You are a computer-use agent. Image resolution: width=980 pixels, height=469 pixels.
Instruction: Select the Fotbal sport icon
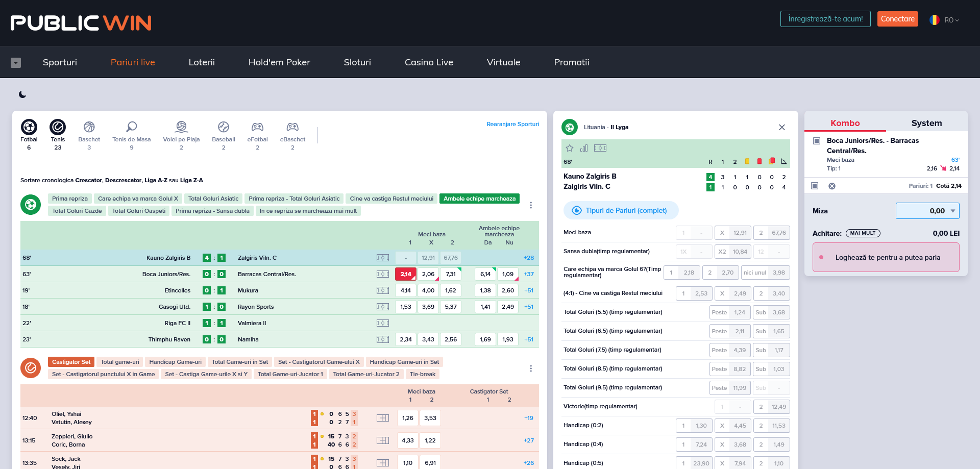tap(29, 127)
